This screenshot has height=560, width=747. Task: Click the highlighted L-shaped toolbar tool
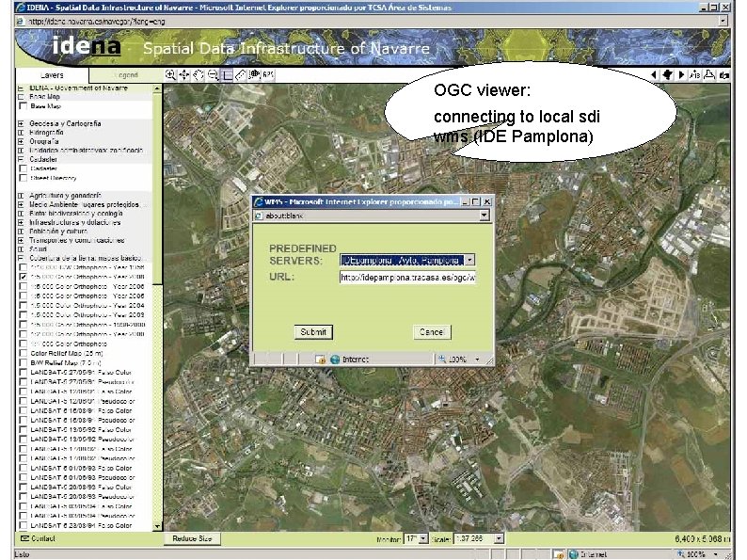click(x=228, y=75)
